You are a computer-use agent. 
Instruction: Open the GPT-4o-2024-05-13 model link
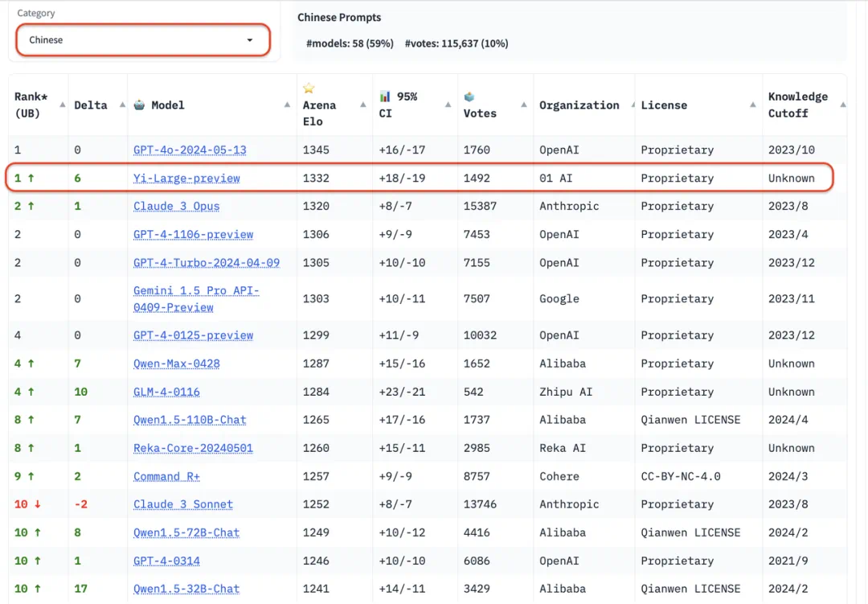pos(190,150)
